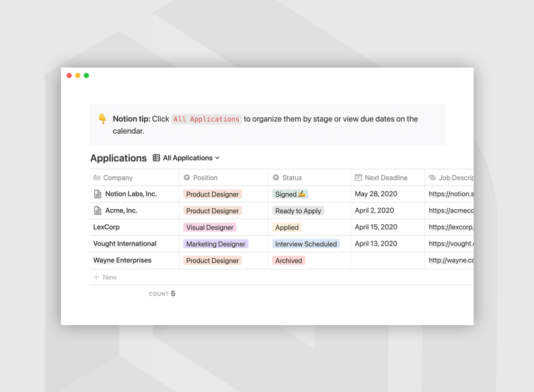Image resolution: width=534 pixels, height=392 pixels.
Task: Click the plus icon to add a row
Action: pyautogui.click(x=96, y=277)
